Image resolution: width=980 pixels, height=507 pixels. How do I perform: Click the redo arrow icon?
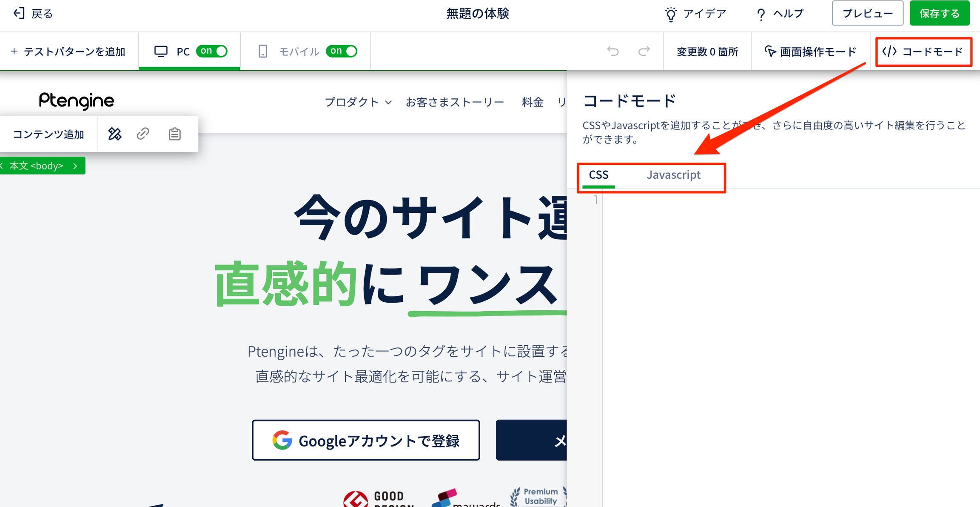click(644, 52)
